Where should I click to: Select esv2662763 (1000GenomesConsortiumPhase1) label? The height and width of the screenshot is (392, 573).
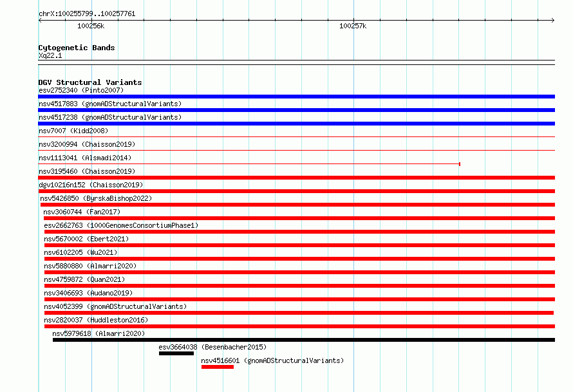pos(121,225)
